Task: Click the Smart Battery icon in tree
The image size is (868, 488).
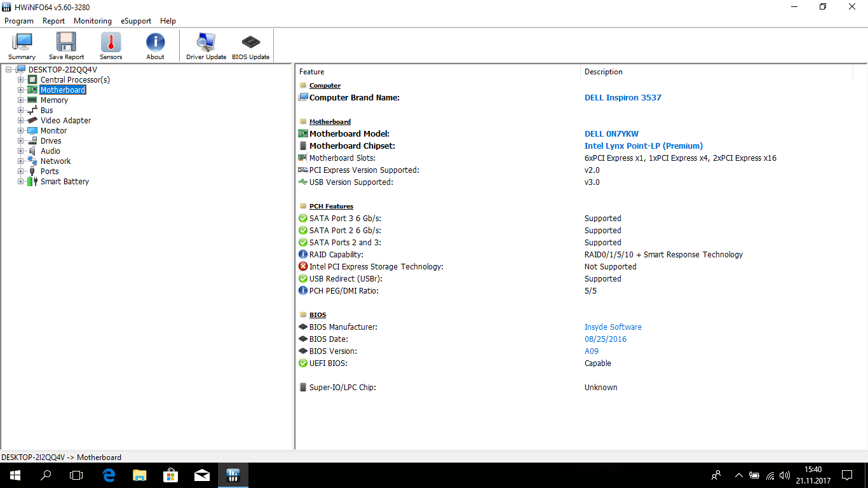Action: click(32, 181)
